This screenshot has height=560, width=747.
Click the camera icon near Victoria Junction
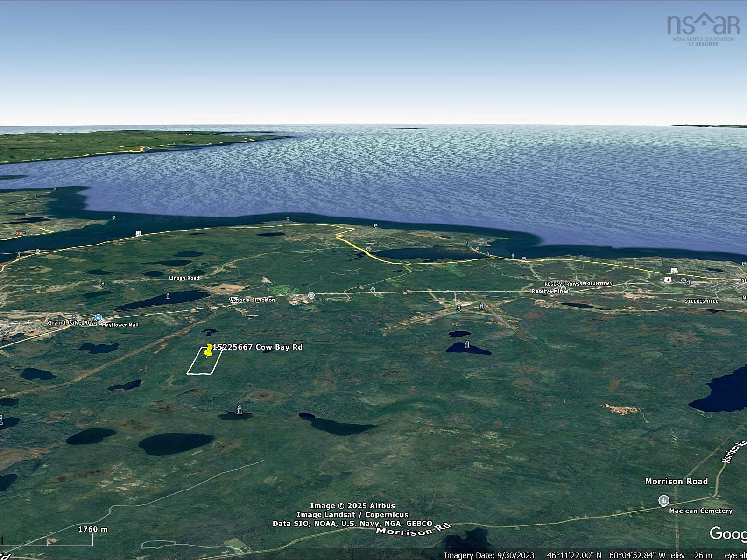310,295
